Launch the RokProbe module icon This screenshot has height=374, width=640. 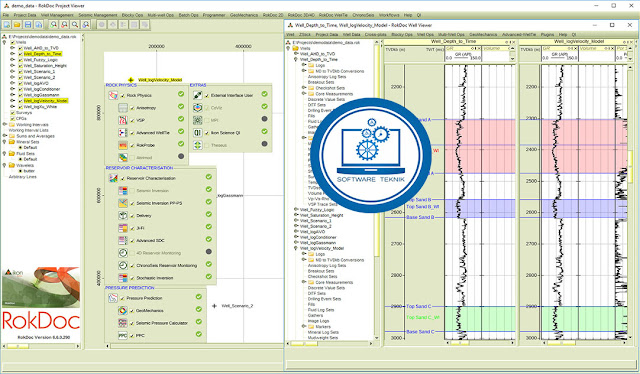(122, 145)
